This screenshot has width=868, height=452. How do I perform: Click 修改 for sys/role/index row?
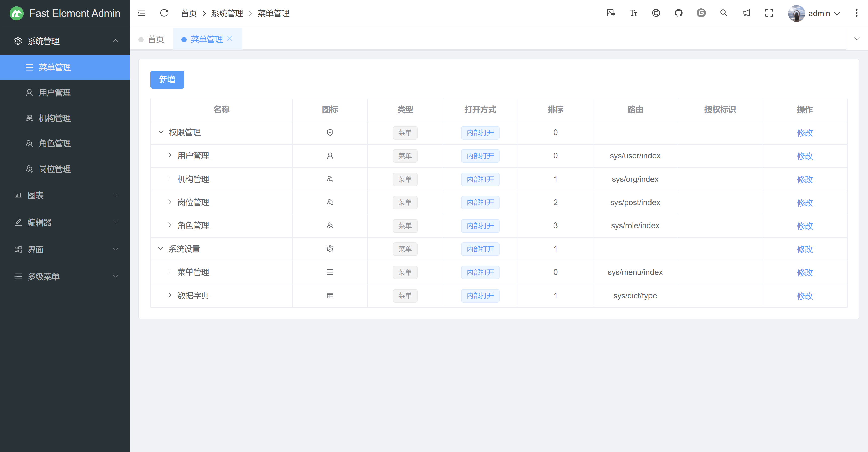click(x=805, y=226)
